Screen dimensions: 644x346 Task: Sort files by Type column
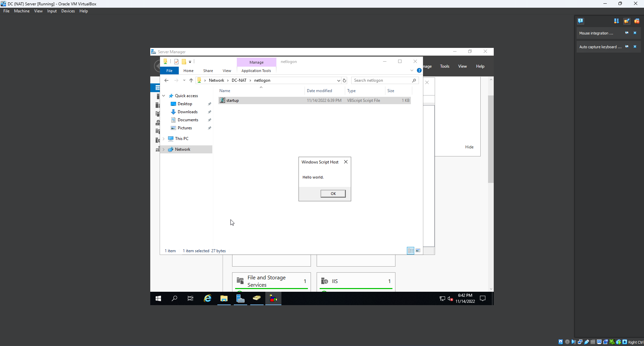pos(365,91)
